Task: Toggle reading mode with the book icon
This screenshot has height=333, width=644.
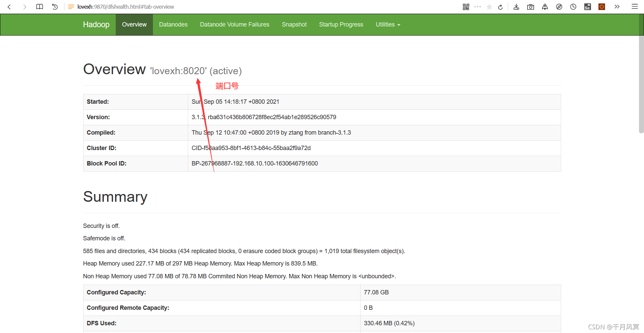Action: [39, 6]
